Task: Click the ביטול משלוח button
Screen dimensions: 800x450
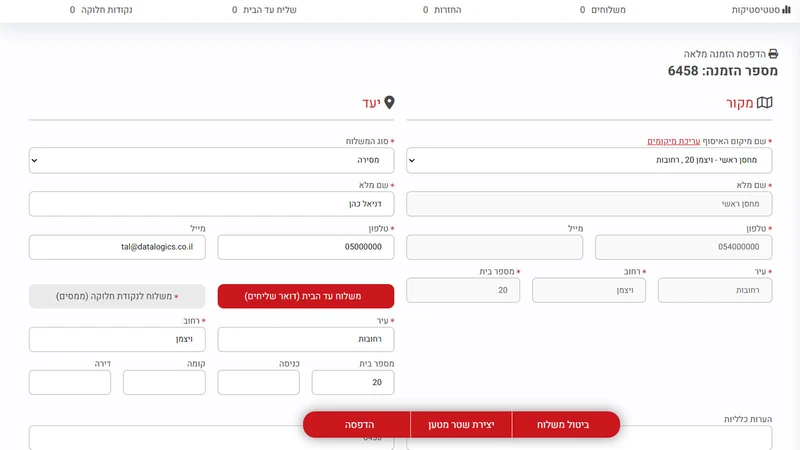Action: coord(566,424)
